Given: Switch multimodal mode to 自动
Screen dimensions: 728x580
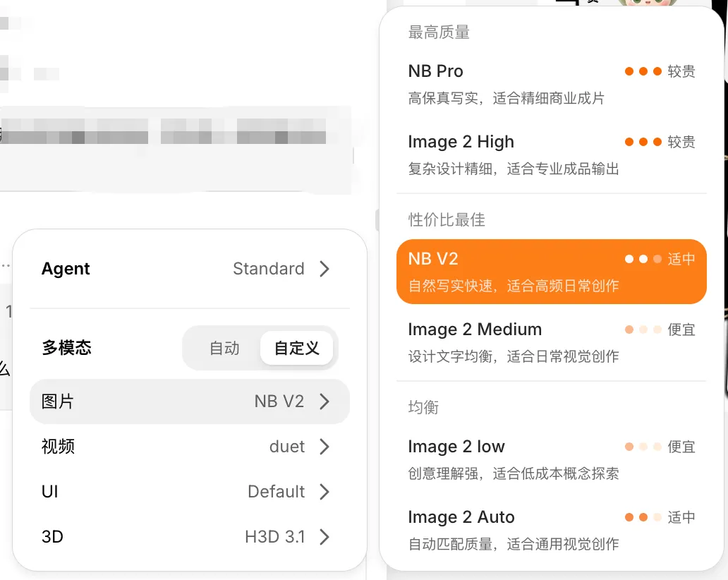Looking at the screenshot, I should [224, 348].
